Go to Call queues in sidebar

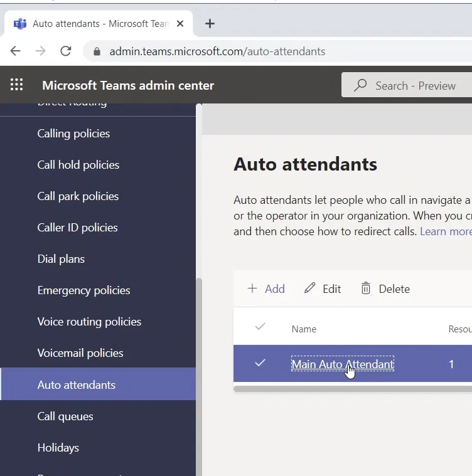[x=65, y=416]
